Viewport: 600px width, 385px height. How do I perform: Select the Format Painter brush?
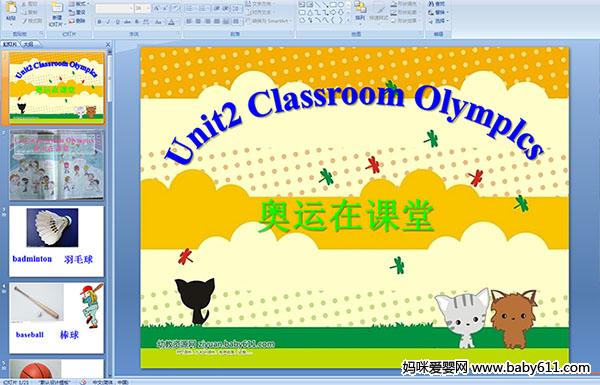(32, 21)
